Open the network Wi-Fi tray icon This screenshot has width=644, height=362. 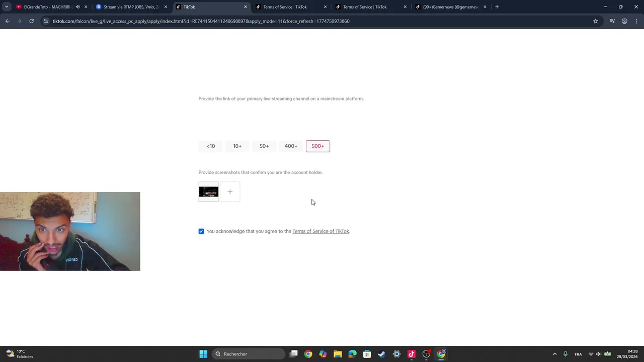591,354
